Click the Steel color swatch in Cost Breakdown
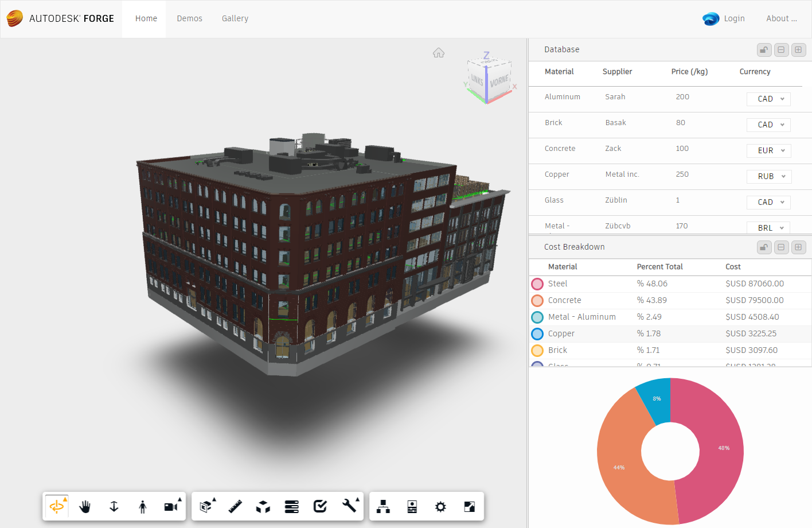 click(537, 284)
